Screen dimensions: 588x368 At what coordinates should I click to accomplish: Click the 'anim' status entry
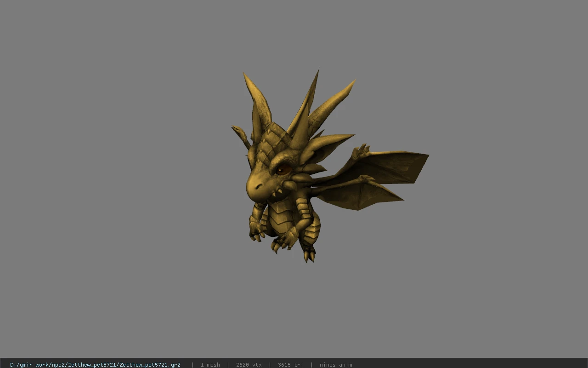(x=336, y=365)
